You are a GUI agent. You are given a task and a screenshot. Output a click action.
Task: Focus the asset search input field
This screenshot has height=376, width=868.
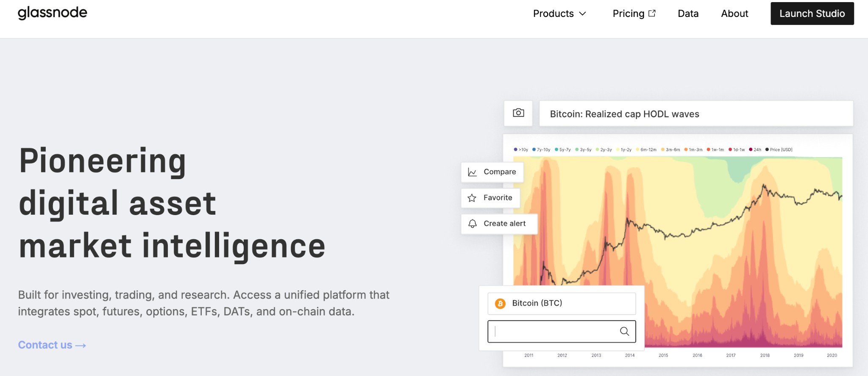pyautogui.click(x=562, y=331)
